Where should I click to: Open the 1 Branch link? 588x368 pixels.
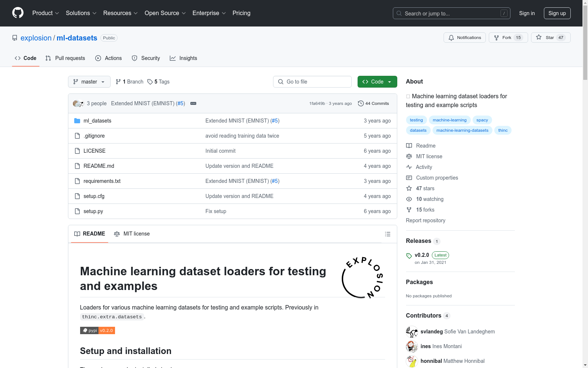tap(129, 82)
